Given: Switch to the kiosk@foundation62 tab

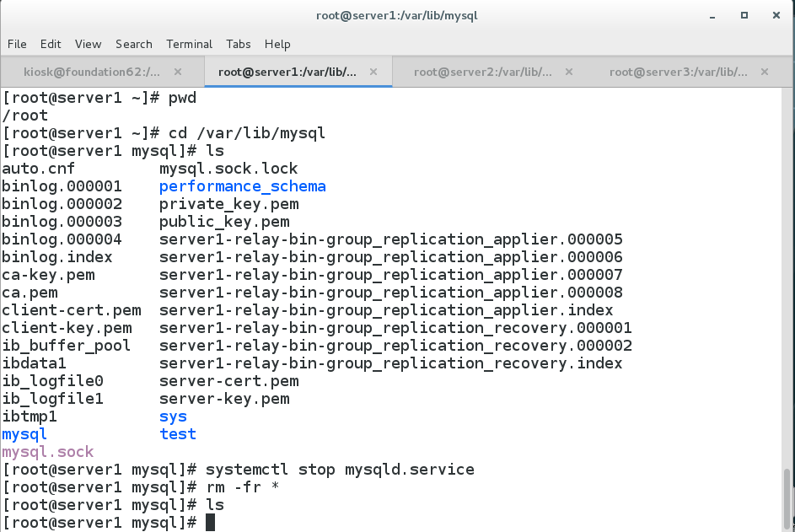Looking at the screenshot, I should [x=92, y=72].
